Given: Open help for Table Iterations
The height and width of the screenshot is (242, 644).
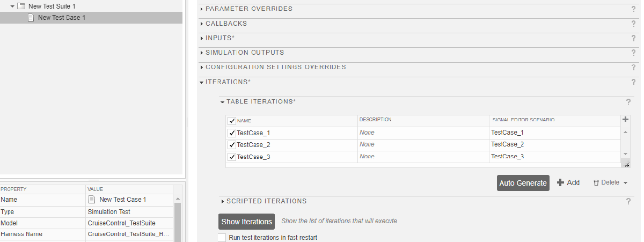Looking at the screenshot, I should [628, 101].
